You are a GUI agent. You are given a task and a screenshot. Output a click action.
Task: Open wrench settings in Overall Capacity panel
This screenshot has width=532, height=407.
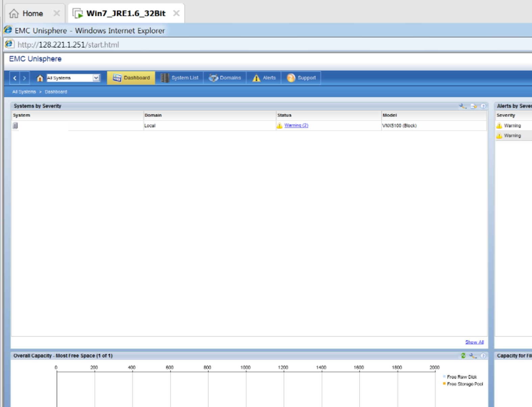[473, 356]
